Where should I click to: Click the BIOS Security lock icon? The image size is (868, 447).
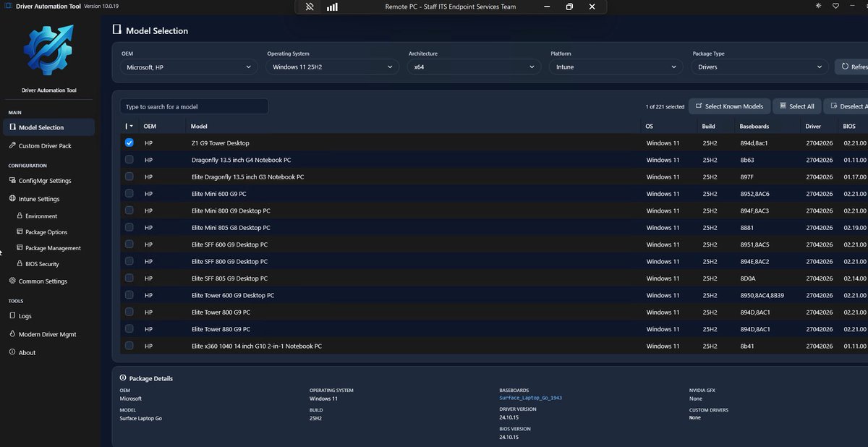coord(20,264)
